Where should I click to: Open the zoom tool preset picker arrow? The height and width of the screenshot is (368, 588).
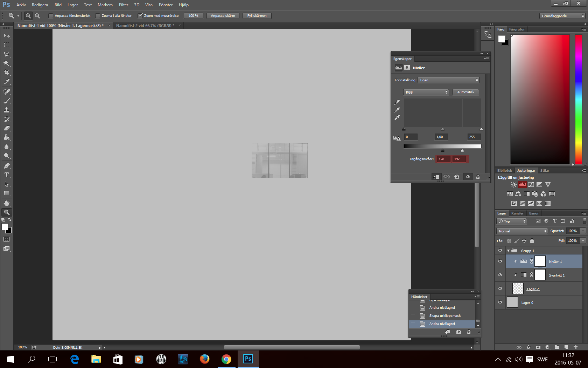pos(19,16)
